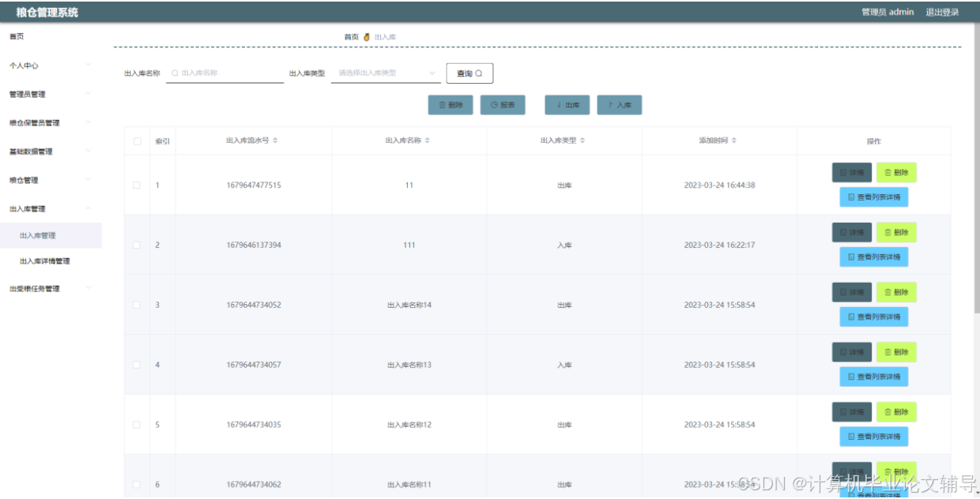980x499 pixels.
Task: Expand the 出受粮任务管理 sidebar menu
Action: click(51, 288)
